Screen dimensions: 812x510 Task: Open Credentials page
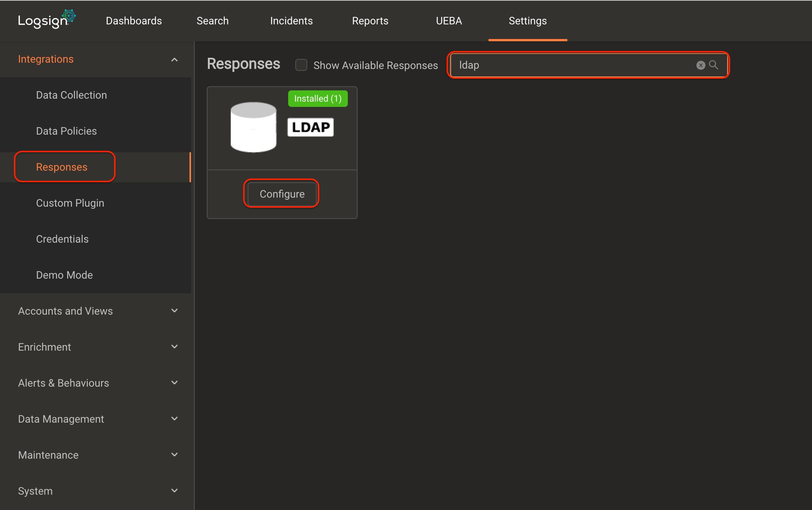62,239
